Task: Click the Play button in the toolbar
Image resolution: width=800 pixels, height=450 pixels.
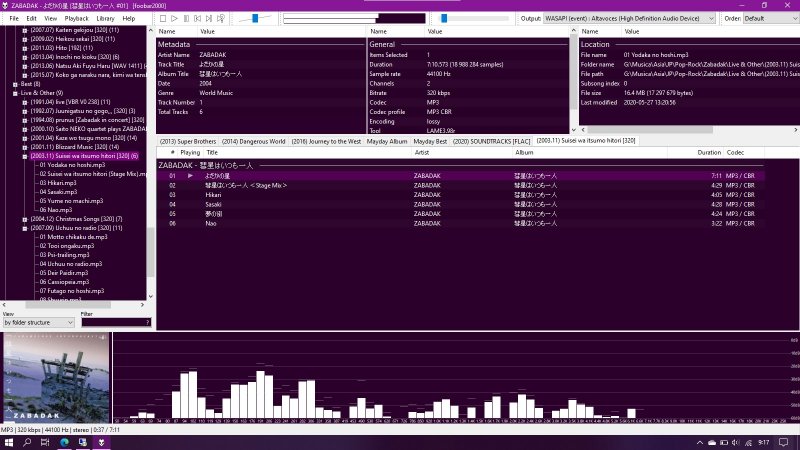Action: point(174,18)
